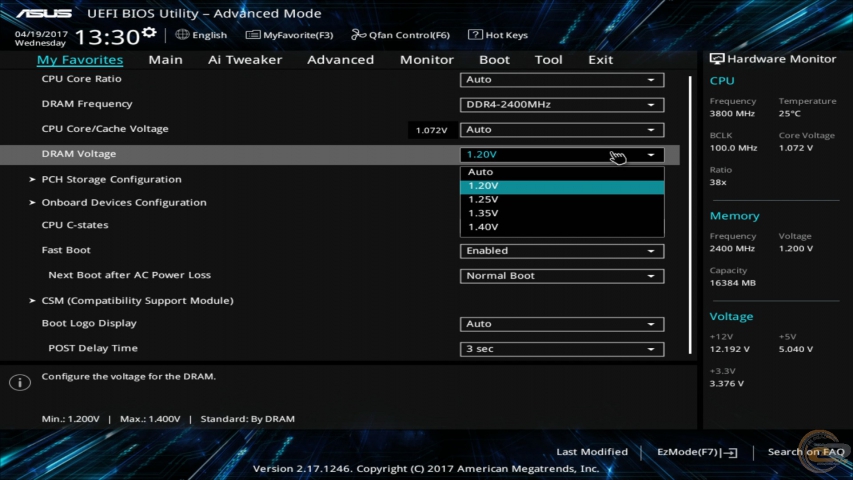The width and height of the screenshot is (853, 480).
Task: Click the 5.040 V reading
Action: 796,349
